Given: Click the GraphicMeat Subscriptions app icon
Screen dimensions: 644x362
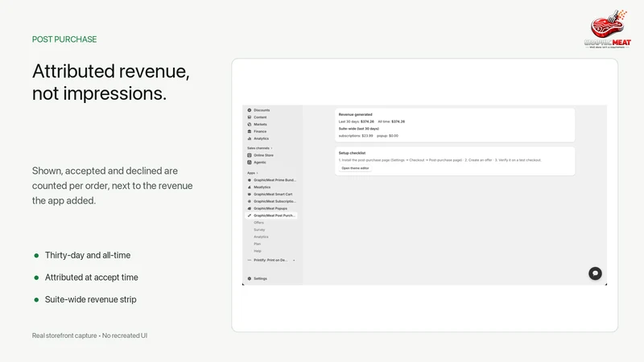Looking at the screenshot, I should tap(250, 201).
